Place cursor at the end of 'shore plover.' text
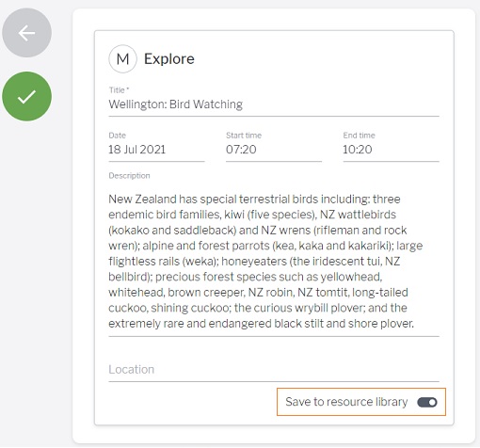Viewport: 480px width, 448px height. coord(414,324)
